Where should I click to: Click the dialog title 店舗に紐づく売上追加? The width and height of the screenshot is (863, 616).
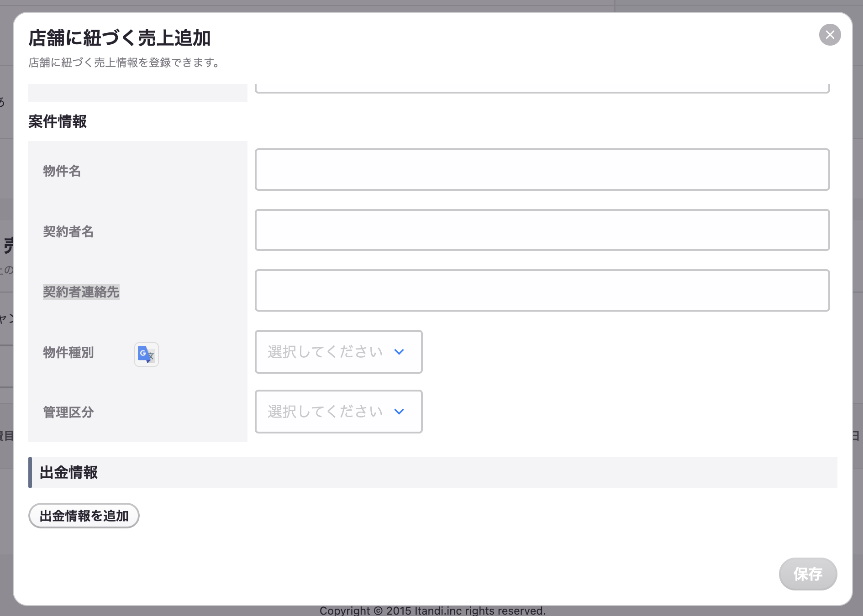coord(120,38)
